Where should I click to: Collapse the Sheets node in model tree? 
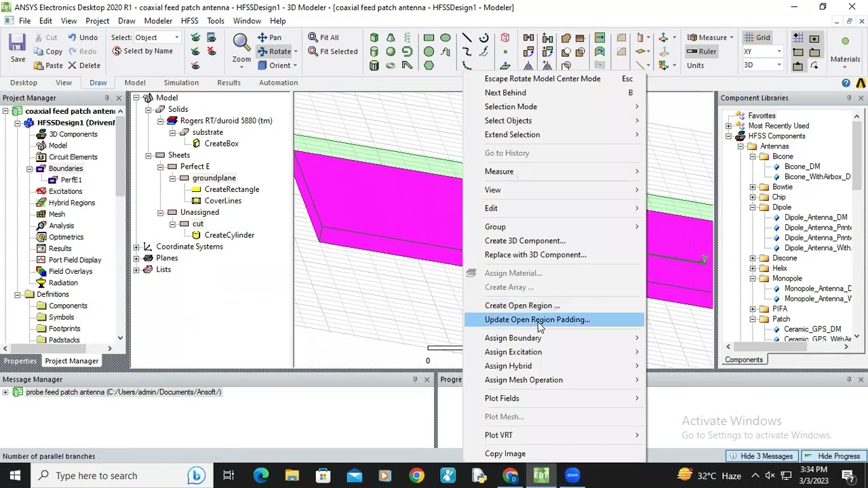click(x=149, y=155)
